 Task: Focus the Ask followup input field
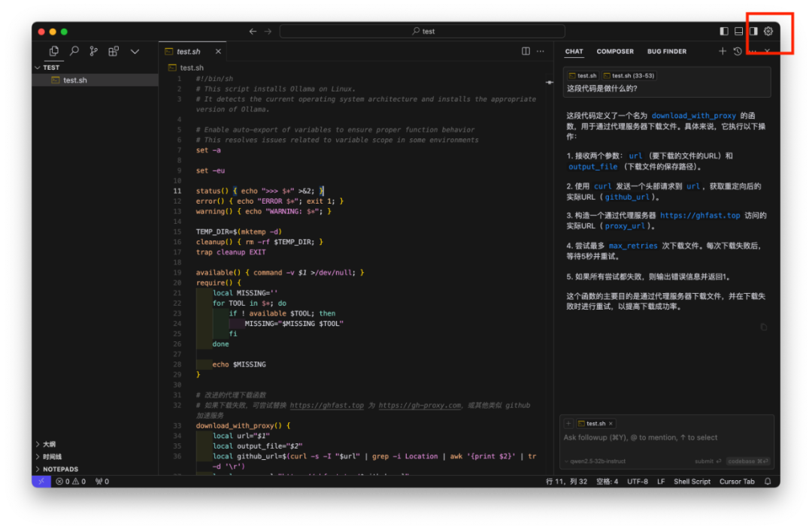[x=666, y=437]
